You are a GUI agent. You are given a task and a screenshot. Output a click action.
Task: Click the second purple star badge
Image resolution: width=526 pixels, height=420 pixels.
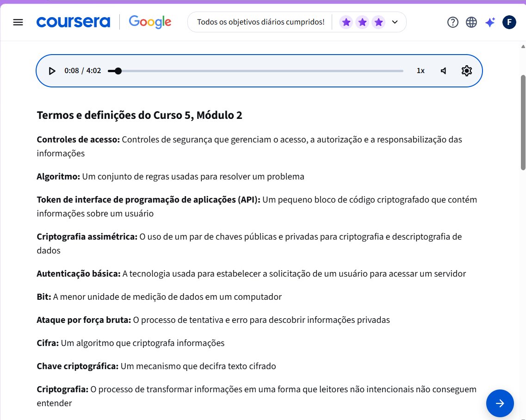point(362,22)
